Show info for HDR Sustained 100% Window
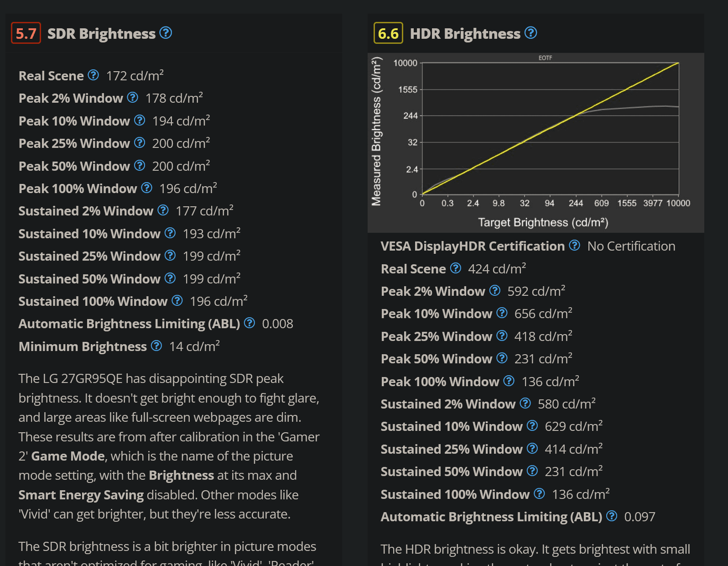 pyautogui.click(x=540, y=493)
